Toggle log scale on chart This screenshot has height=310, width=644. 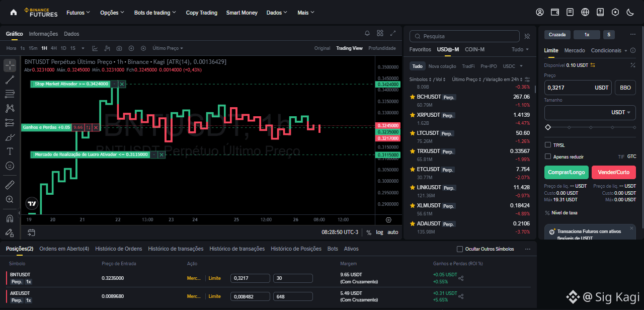[379, 232]
